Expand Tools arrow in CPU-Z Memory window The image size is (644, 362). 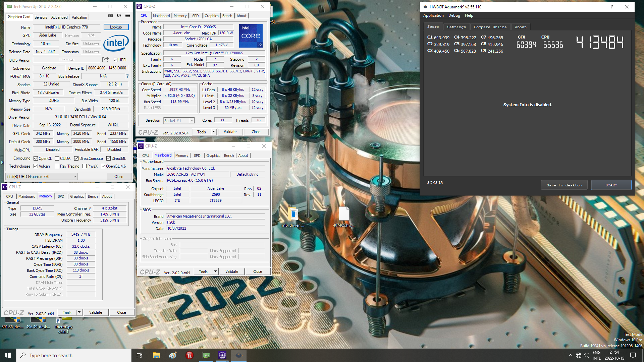coord(79,313)
